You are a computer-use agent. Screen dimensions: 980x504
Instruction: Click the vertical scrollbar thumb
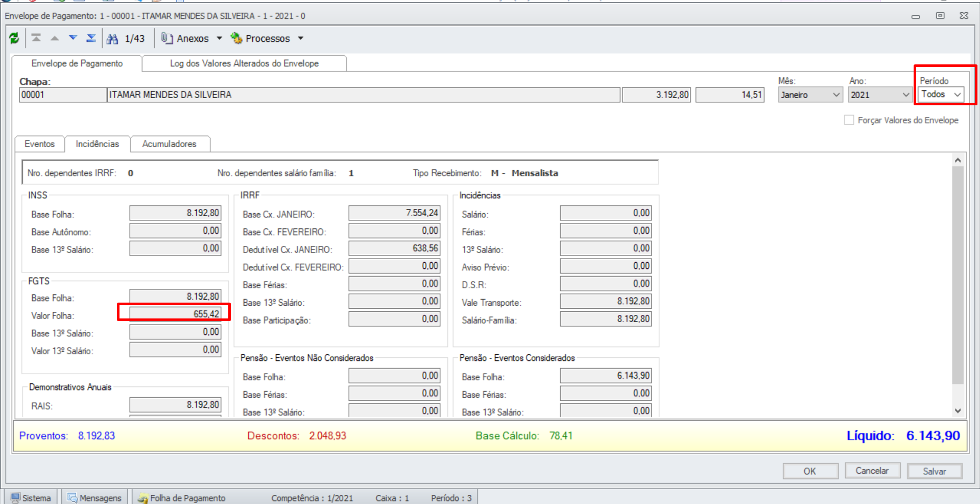click(958, 275)
